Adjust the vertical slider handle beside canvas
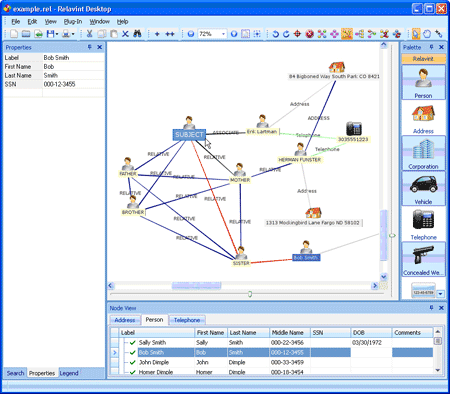The height and width of the screenshot is (394, 450). 392,235
